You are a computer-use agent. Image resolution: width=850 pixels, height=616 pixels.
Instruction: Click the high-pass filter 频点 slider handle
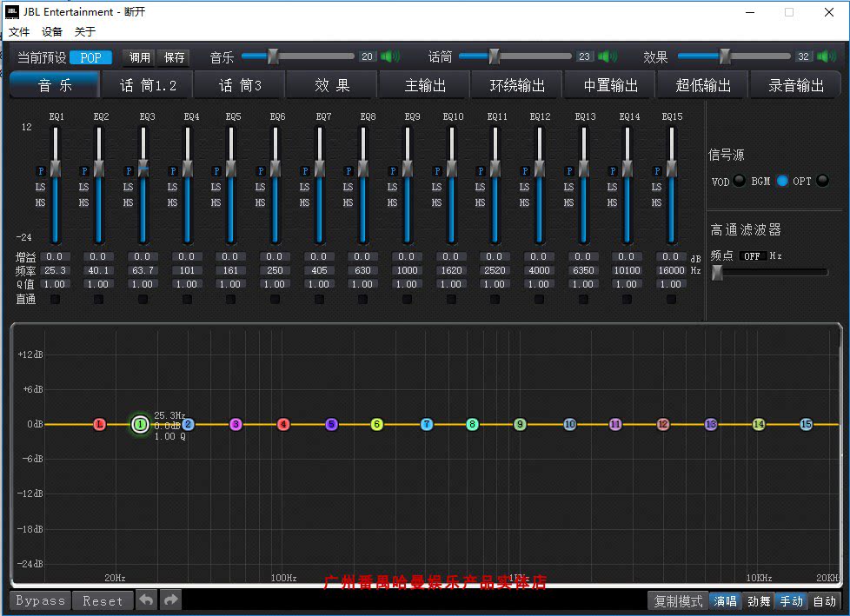(x=717, y=273)
